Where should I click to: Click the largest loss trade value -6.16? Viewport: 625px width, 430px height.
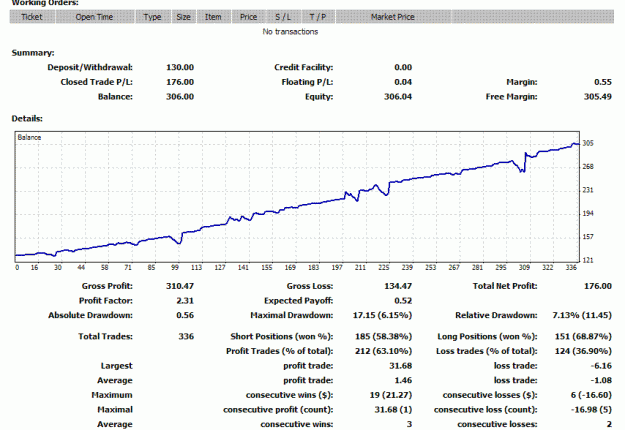pyautogui.click(x=601, y=366)
